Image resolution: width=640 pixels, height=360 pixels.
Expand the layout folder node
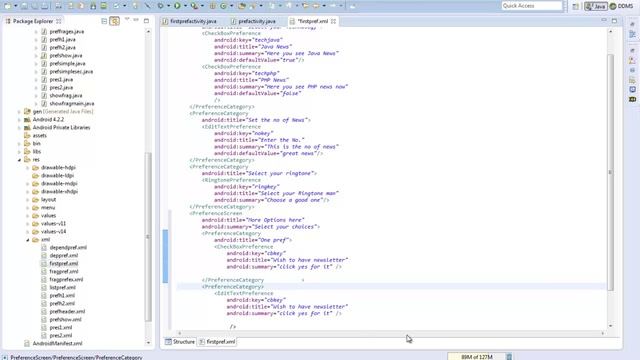[28, 200]
